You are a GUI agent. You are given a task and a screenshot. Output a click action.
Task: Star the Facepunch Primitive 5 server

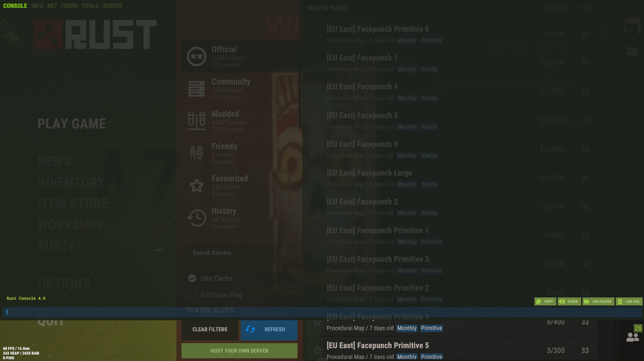[x=318, y=350]
